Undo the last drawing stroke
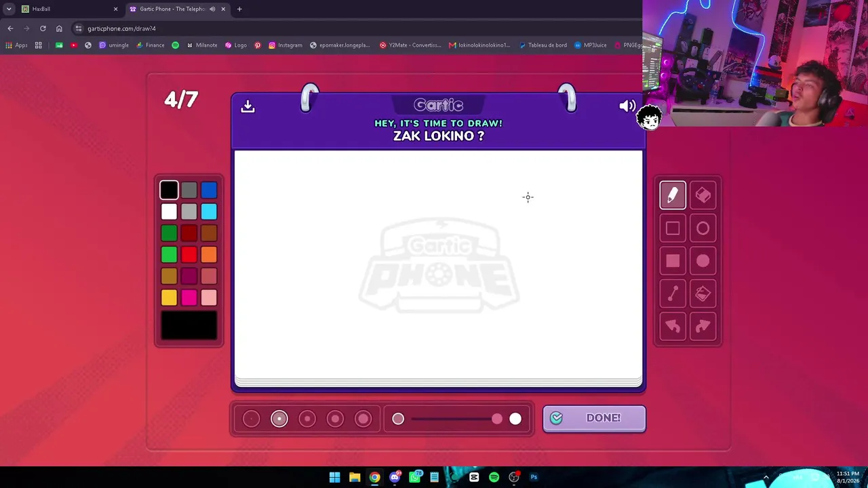 pyautogui.click(x=673, y=327)
